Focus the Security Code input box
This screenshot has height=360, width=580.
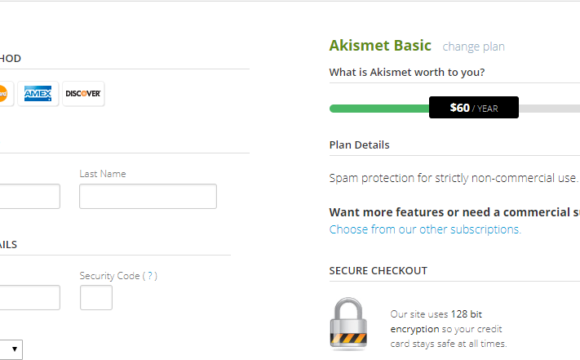(x=96, y=297)
